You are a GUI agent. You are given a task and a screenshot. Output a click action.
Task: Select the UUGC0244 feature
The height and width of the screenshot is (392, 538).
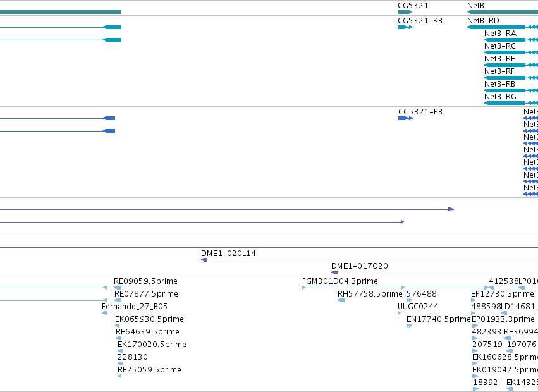(x=418, y=307)
